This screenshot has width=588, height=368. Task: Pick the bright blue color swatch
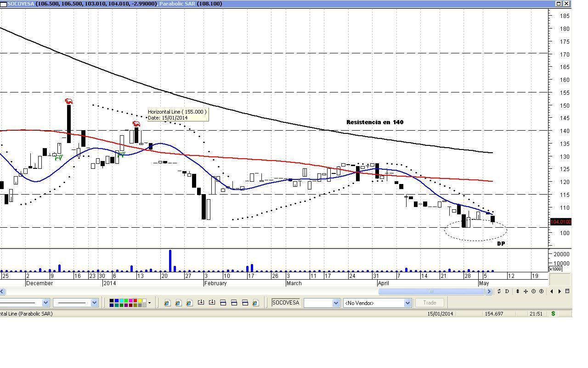(116, 301)
